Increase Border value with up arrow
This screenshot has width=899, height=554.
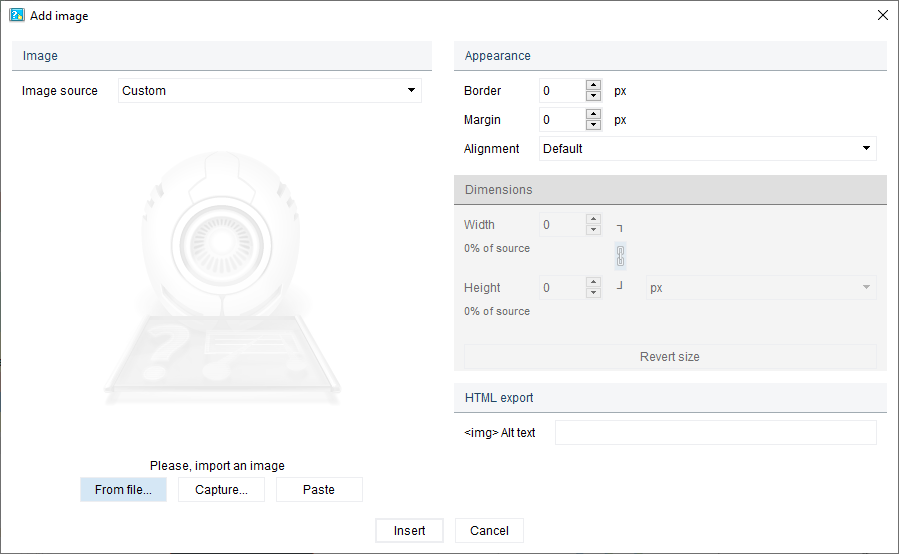click(x=594, y=85)
